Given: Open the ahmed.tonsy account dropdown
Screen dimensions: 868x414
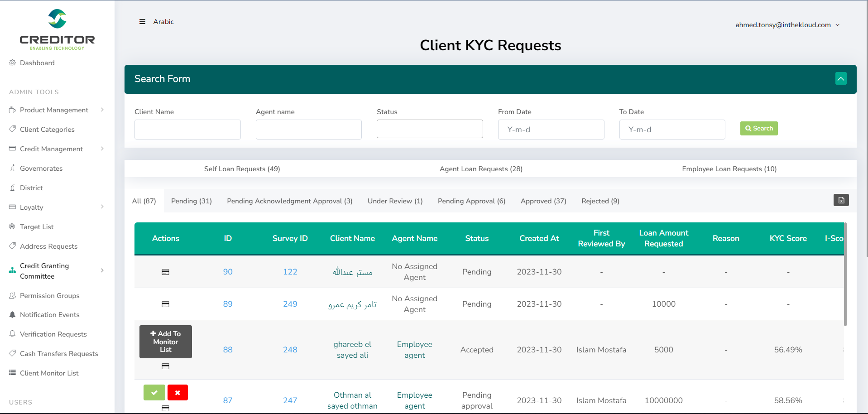Looking at the screenshot, I should 787,25.
